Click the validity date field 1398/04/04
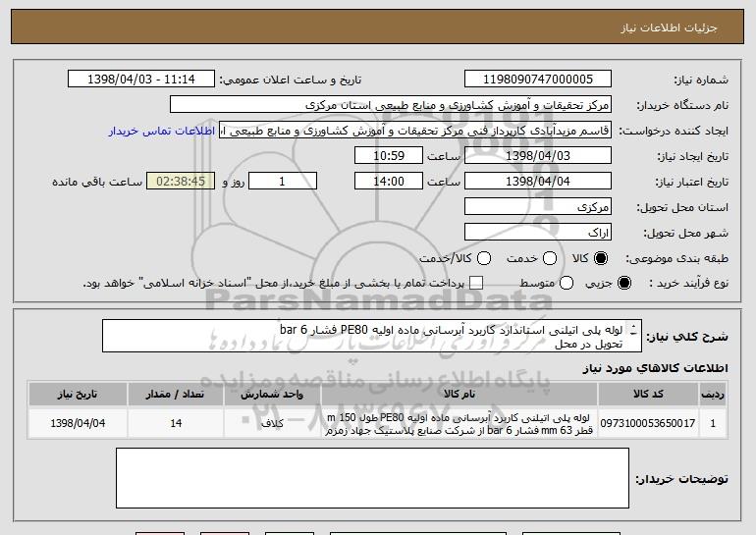 click(x=538, y=182)
